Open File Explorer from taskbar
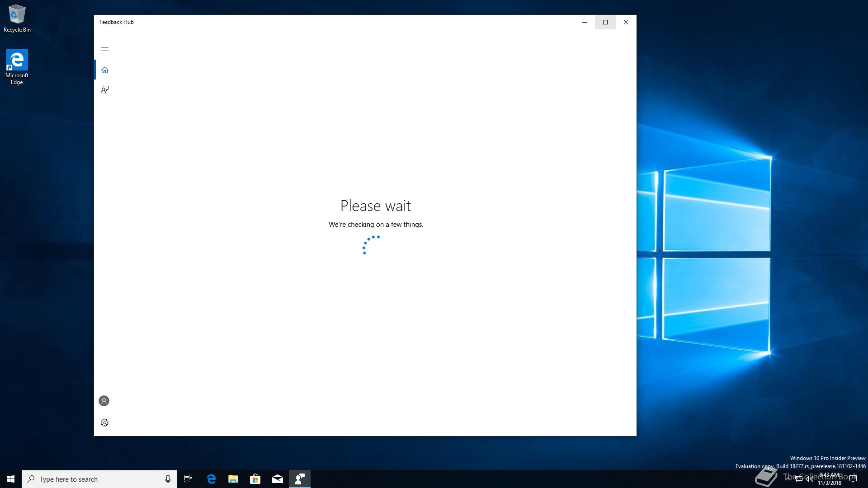 click(x=233, y=479)
